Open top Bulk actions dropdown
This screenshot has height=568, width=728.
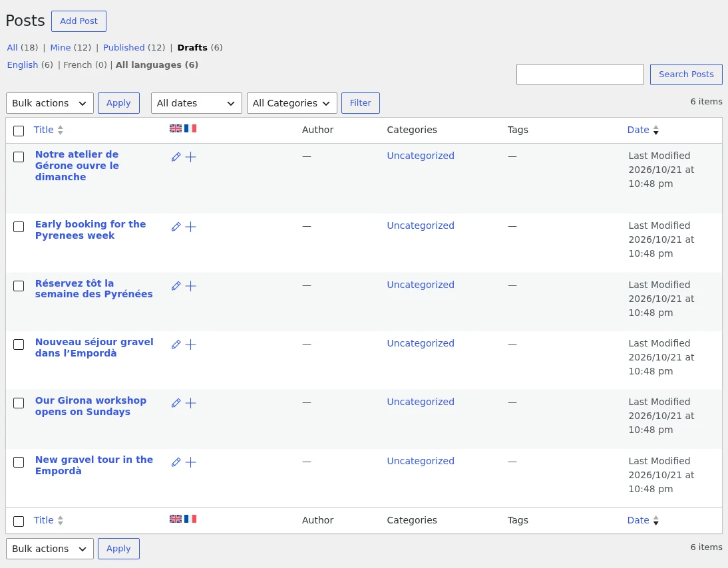[50, 103]
